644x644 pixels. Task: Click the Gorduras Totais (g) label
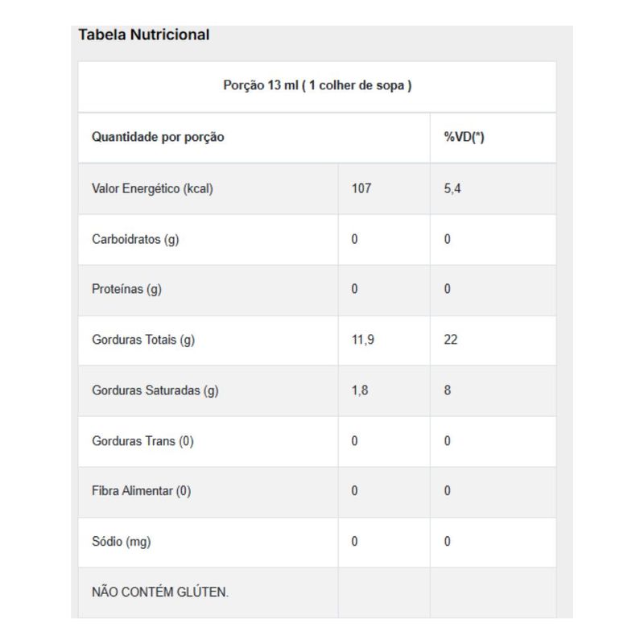(143, 340)
